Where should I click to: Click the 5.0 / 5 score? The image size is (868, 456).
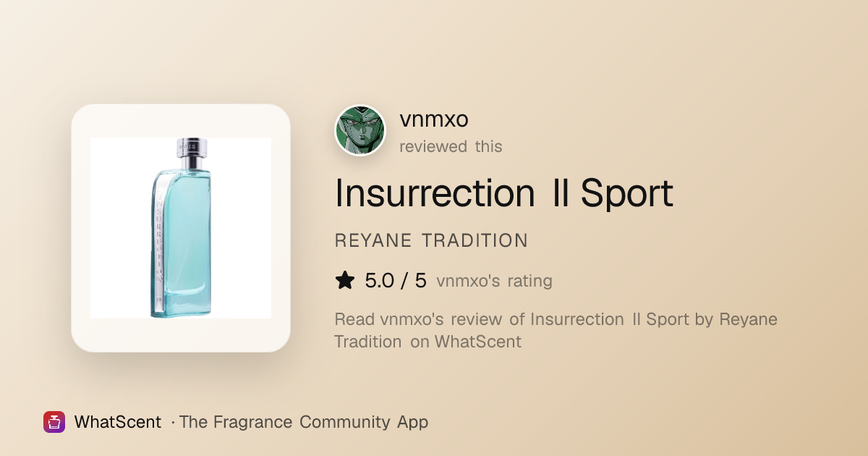(x=396, y=281)
